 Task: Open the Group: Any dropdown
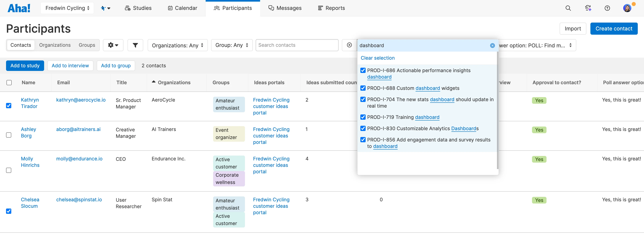(x=232, y=45)
